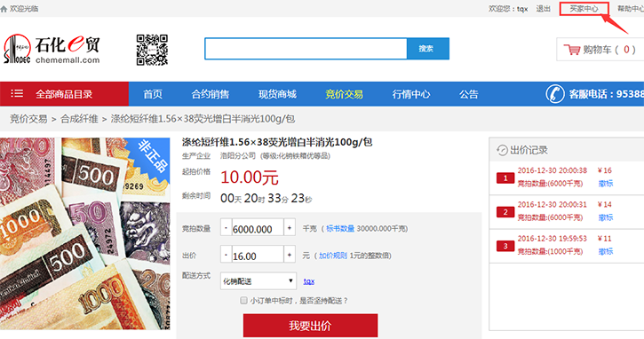The width and height of the screenshot is (644, 339).
Task: Click the 竞拍数量 field showing 6000.000
Action: pos(258,228)
